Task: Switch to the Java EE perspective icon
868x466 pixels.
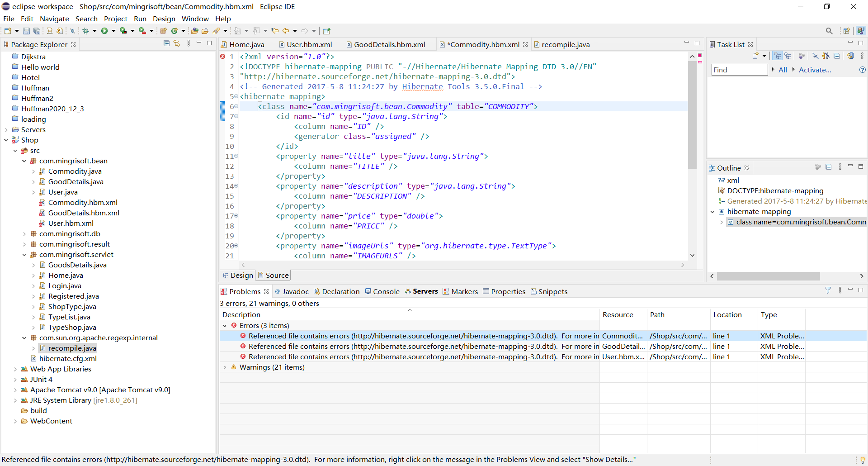Action: (861, 30)
